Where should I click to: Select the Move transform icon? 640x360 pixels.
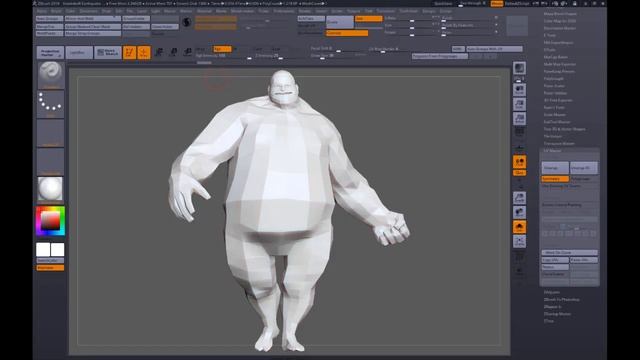coord(159,52)
